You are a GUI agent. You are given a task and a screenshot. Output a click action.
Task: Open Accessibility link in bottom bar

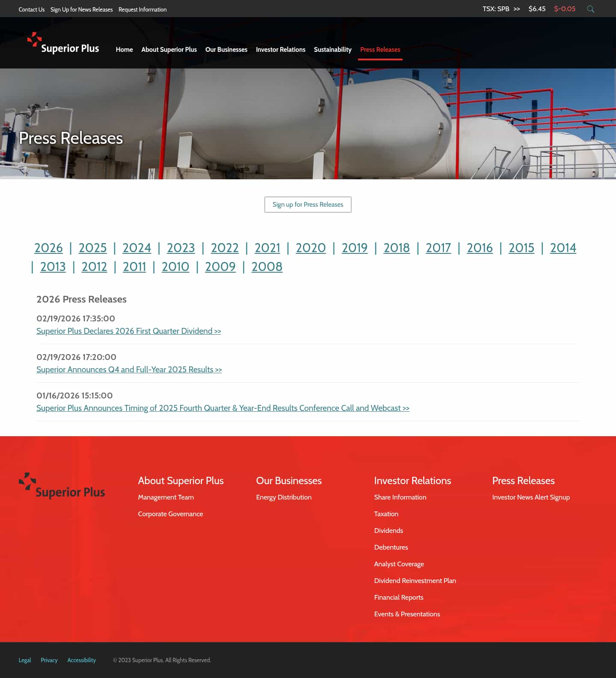(x=82, y=660)
